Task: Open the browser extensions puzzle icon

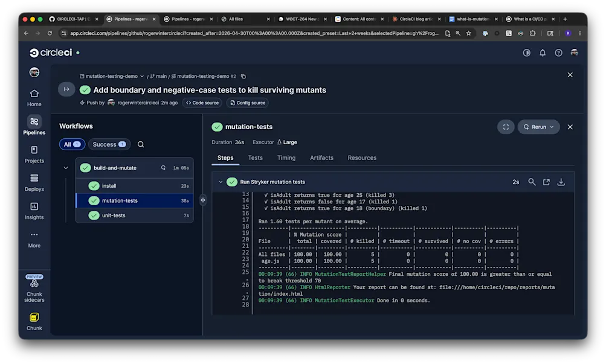Action: click(x=532, y=33)
